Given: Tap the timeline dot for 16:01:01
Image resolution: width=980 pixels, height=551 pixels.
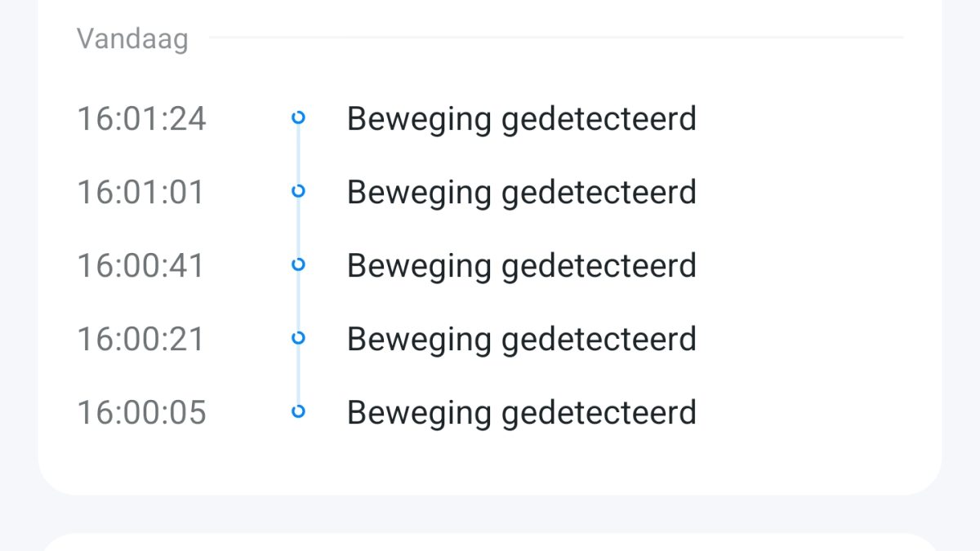Looking at the screenshot, I should (298, 191).
